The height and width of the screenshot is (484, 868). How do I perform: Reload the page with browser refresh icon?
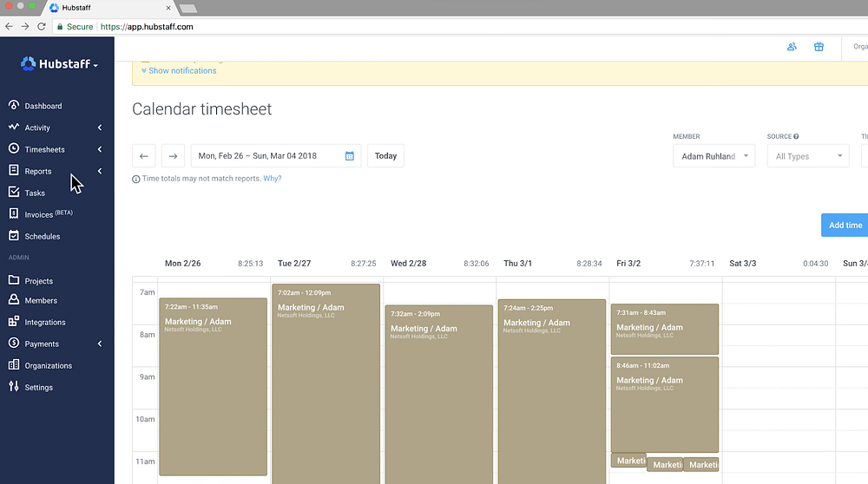coord(42,26)
